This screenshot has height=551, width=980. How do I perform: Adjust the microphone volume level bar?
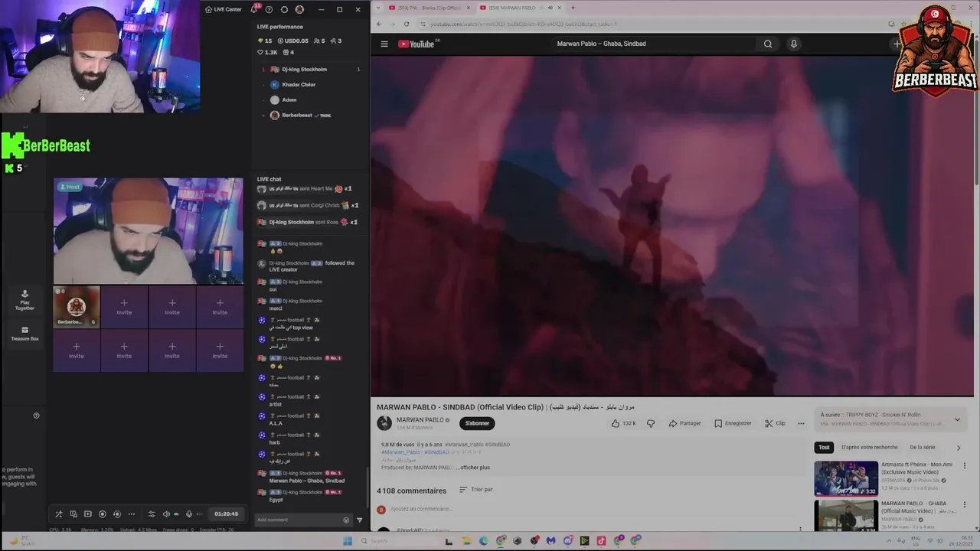200,514
